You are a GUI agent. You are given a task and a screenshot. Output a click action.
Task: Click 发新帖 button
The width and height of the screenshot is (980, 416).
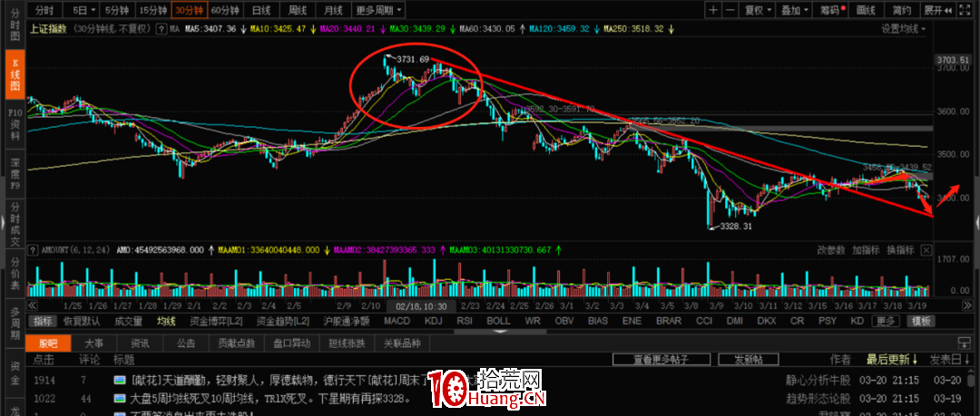(x=748, y=359)
